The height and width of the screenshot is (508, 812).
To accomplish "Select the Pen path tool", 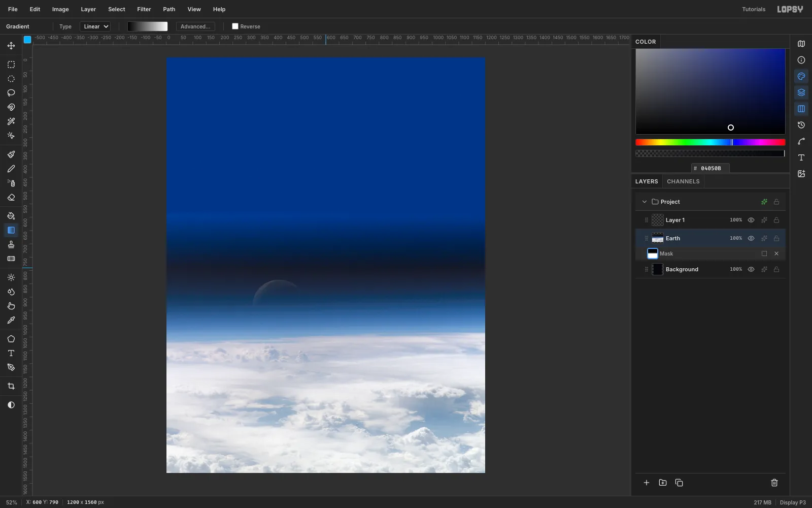I will tap(11, 367).
